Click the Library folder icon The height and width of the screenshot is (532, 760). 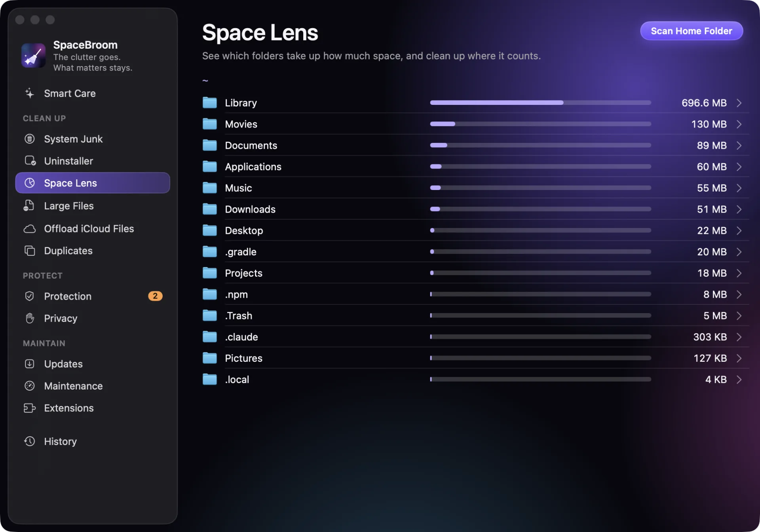[210, 103]
